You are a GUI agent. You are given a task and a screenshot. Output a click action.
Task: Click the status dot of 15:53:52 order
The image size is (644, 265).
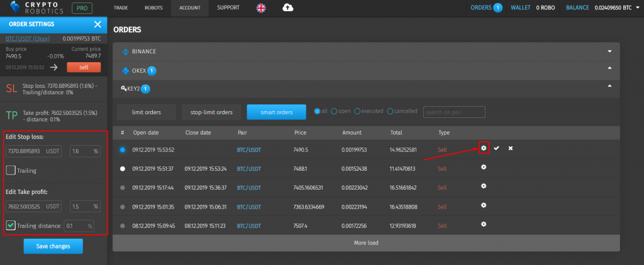[123, 150]
